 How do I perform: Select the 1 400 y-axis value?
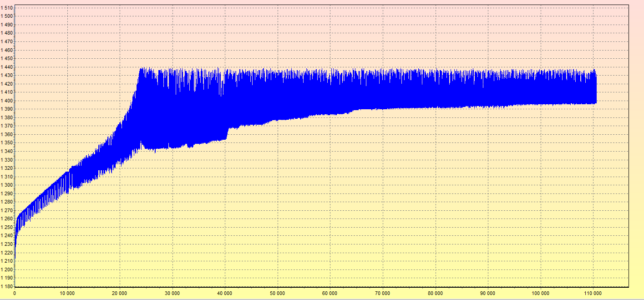click(7, 101)
